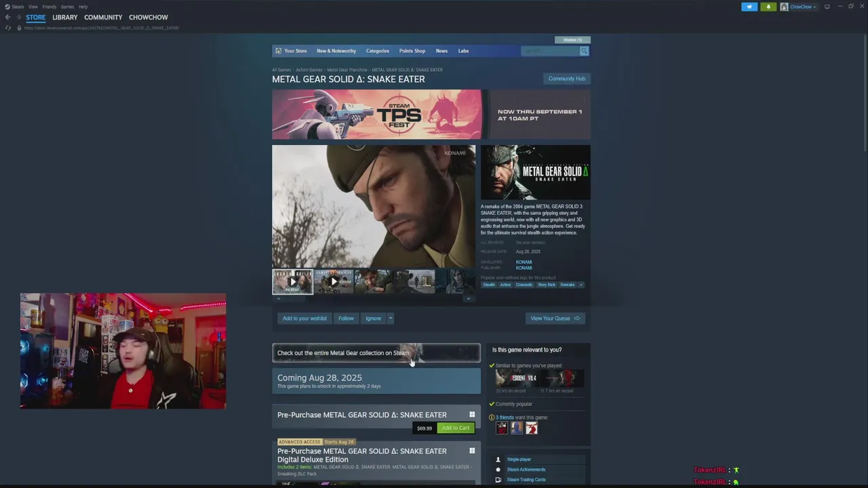The image size is (868, 488).
Task: Follow this game
Action: tap(346, 319)
